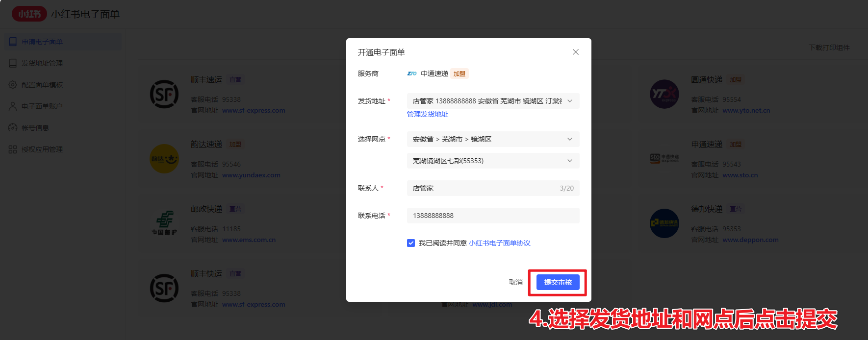Viewport: 868px width, 340px height.
Task: Select 配置面单模板 in the sidebar
Action: point(42,85)
